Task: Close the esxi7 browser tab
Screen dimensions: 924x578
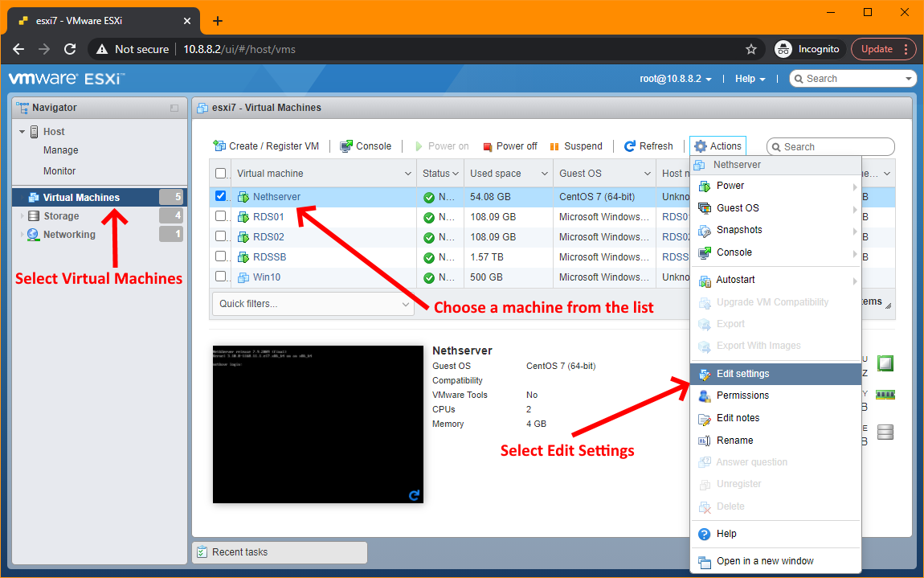Action: 186,21
